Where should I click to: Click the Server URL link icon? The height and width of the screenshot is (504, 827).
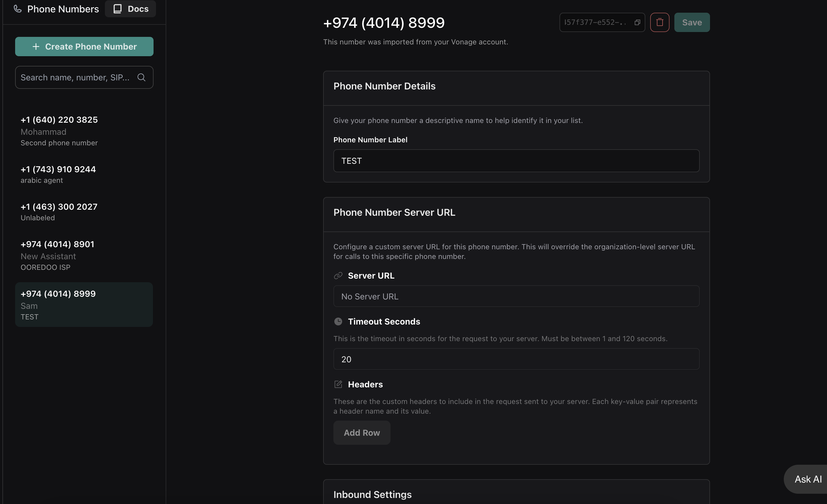click(x=338, y=276)
